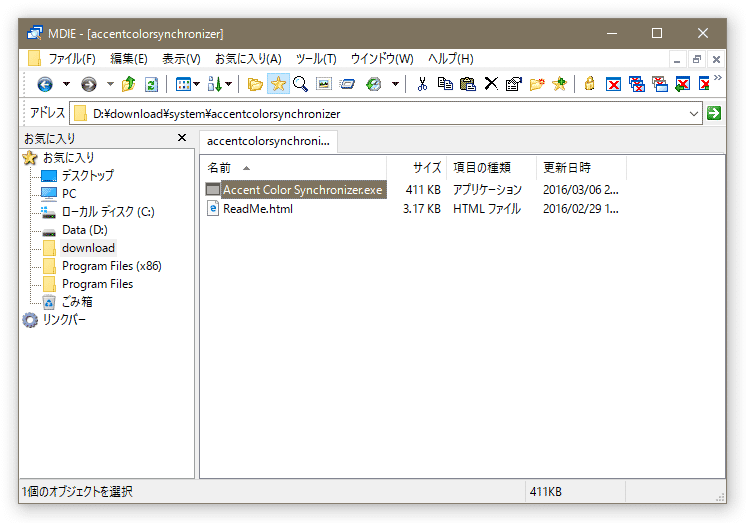This screenshot has height=523, width=746.
Task: Open the Back history dropdown arrow
Action: point(67,84)
